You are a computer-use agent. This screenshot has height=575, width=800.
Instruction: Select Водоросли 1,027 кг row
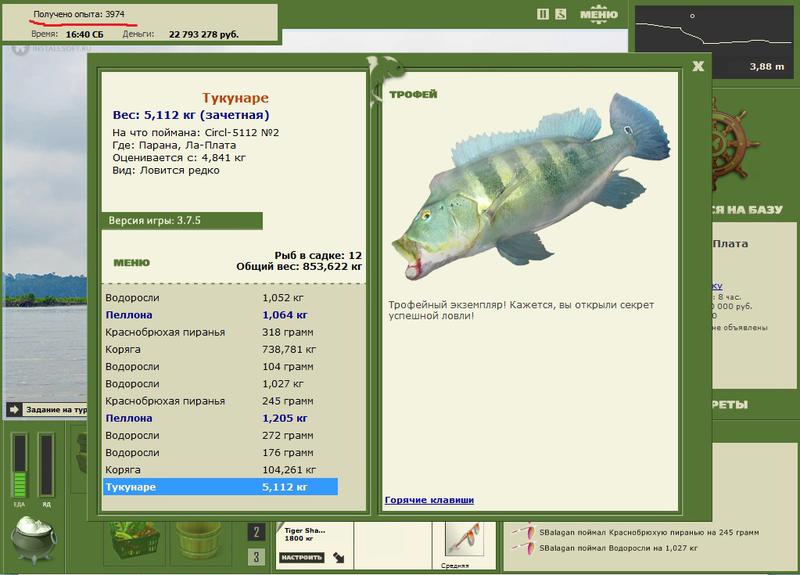click(x=220, y=384)
